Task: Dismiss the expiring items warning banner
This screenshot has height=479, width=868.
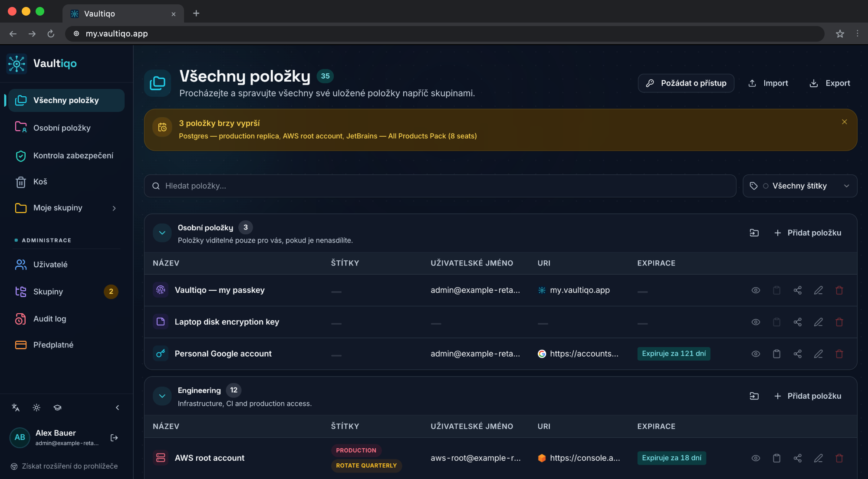Action: click(x=844, y=122)
